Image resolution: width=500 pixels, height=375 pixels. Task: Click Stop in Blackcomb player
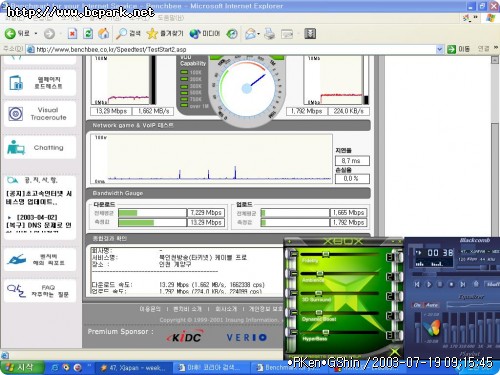click(x=451, y=284)
